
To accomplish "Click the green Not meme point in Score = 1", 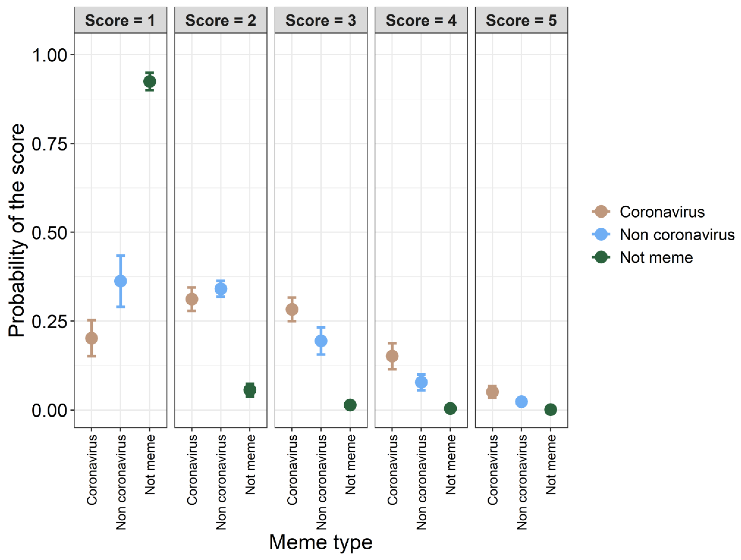I will [x=149, y=81].
